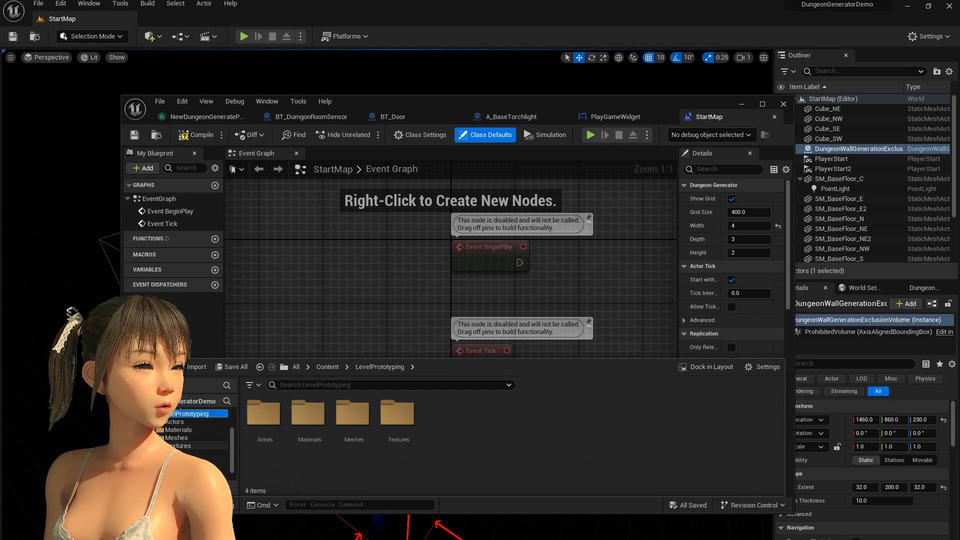Open Class Settings in the toolbar

coord(419,135)
